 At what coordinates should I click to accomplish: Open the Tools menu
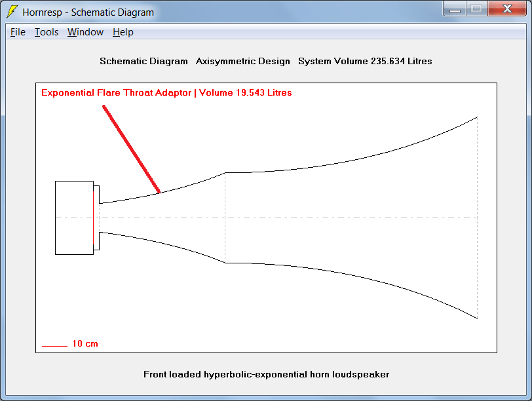47,32
